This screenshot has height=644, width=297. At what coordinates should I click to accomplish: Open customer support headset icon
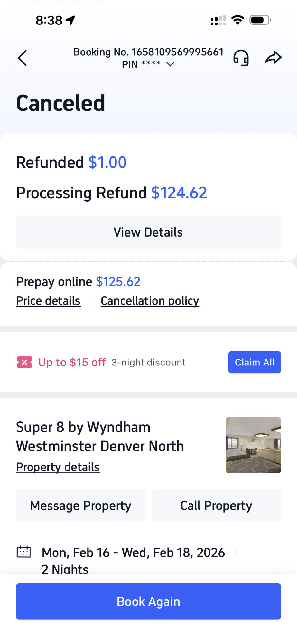tap(241, 58)
